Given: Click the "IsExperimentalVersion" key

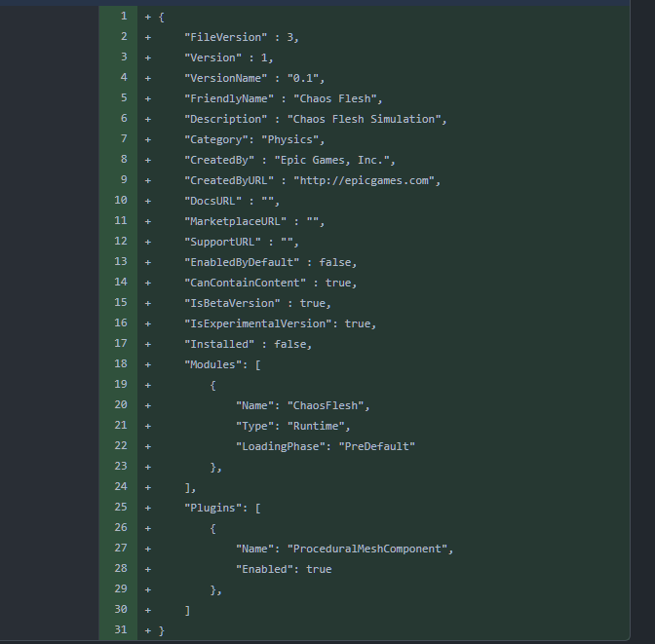Looking at the screenshot, I should click(257, 323).
